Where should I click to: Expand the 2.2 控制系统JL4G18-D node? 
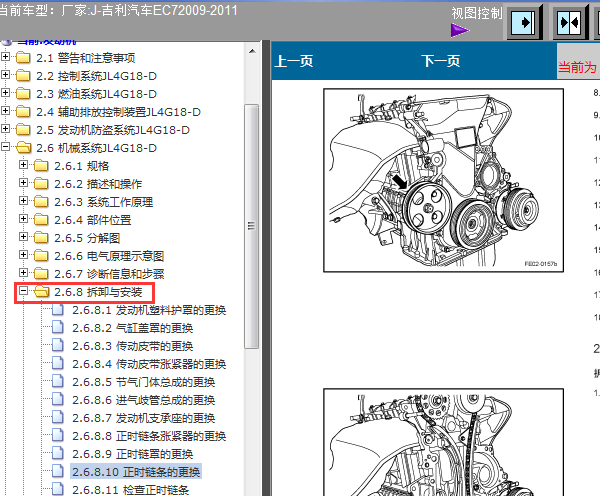pyautogui.click(x=5, y=75)
